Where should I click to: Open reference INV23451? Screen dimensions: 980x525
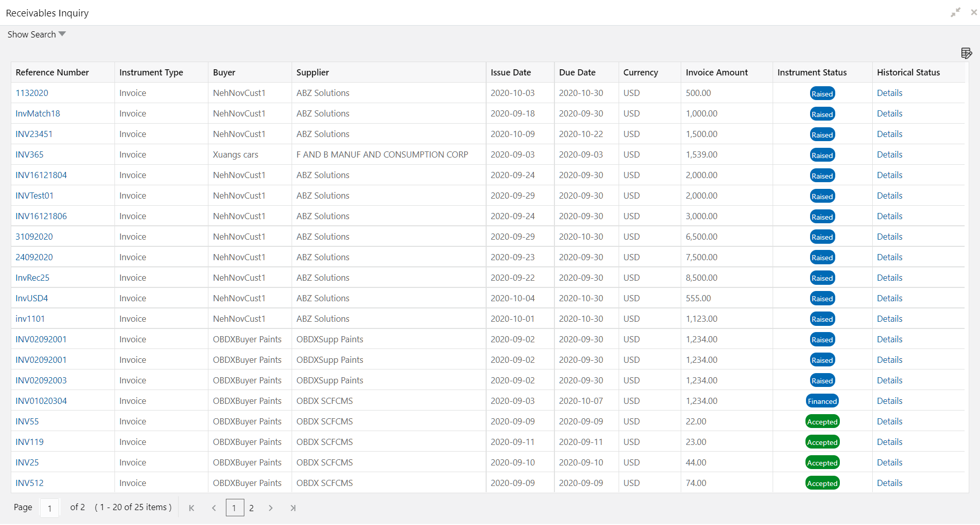(34, 134)
